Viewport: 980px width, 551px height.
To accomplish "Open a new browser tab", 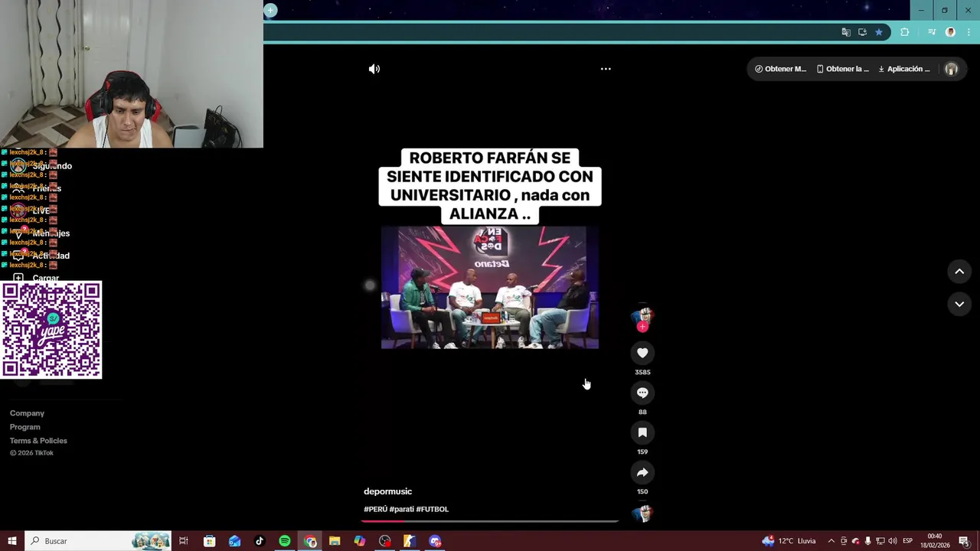I will (270, 10).
